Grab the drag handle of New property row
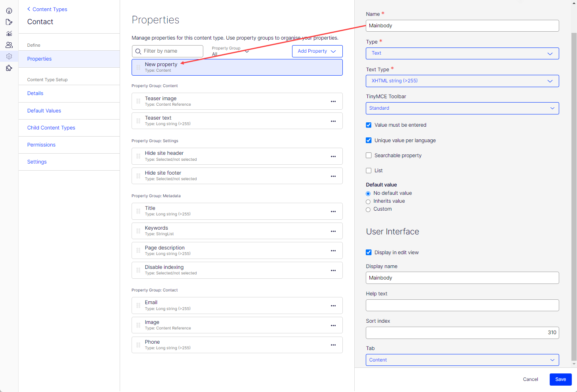This screenshot has width=577, height=392. 138,67
